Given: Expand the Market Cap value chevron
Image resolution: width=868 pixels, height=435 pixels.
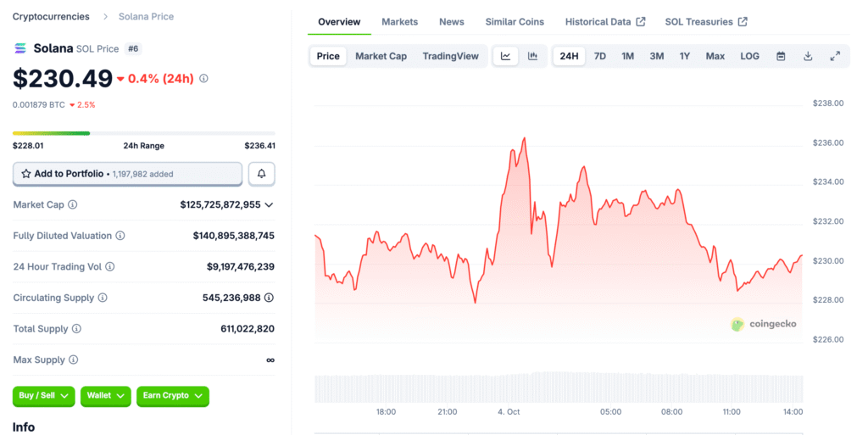Looking at the screenshot, I should point(269,205).
